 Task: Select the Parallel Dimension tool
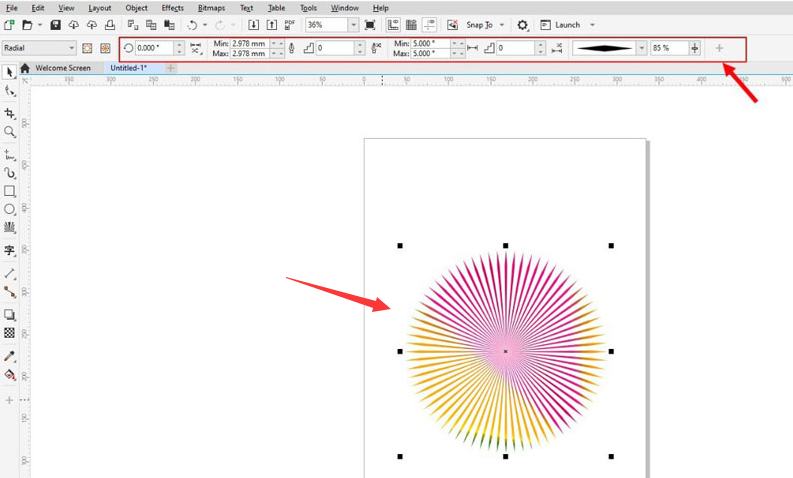click(9, 274)
